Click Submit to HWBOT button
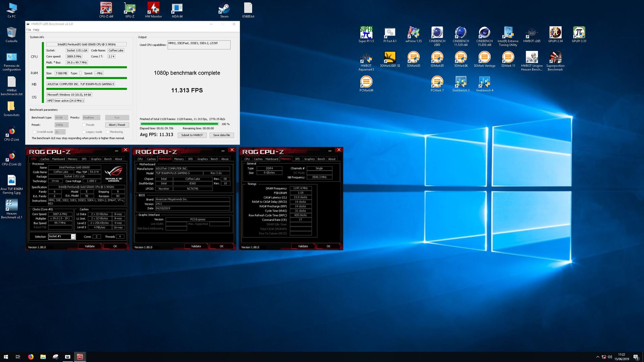644x362 pixels. tap(192, 135)
